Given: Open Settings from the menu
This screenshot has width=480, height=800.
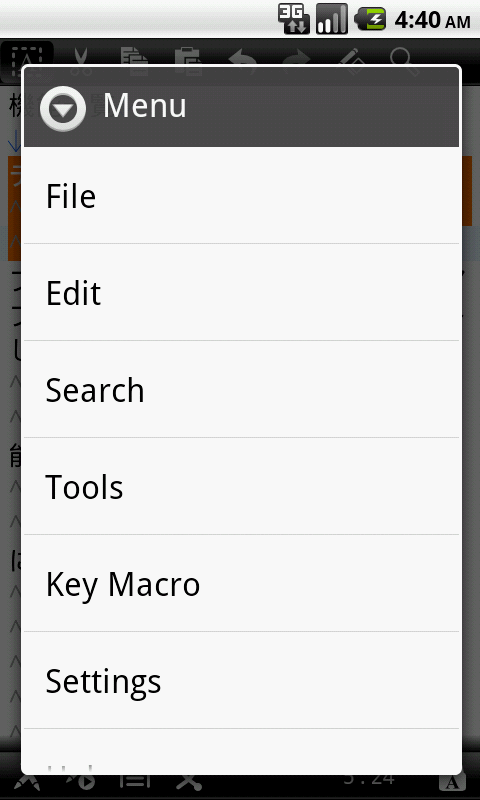Looking at the screenshot, I should tap(241, 680).
